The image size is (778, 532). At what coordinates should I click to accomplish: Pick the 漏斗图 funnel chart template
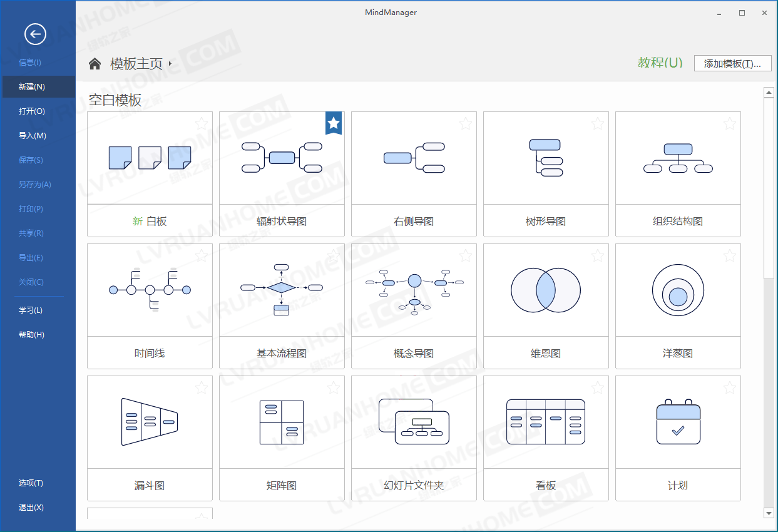coord(150,437)
